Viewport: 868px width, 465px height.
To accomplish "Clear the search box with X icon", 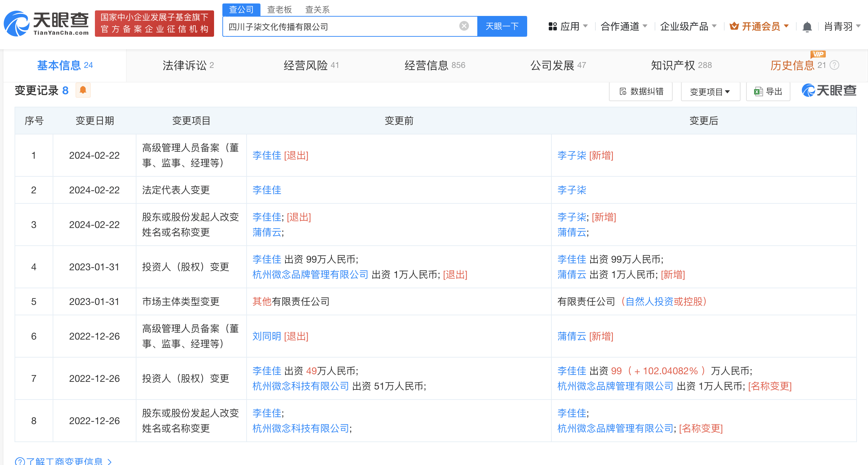I will [464, 26].
